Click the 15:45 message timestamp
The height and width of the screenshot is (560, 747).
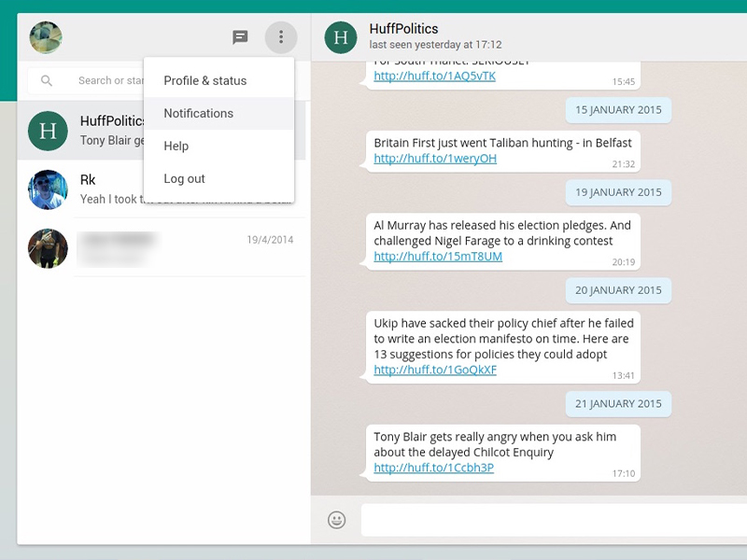pos(623,82)
